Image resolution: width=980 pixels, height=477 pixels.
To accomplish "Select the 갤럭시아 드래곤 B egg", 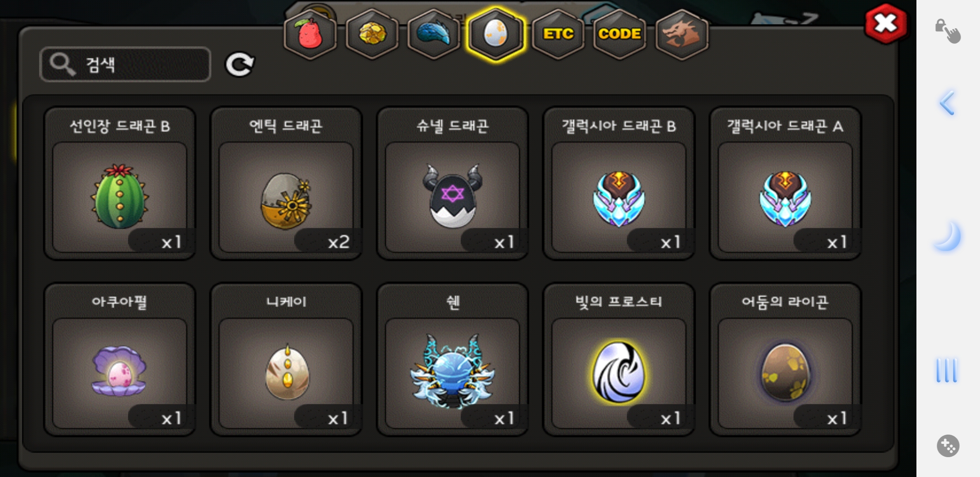I will (619, 183).
